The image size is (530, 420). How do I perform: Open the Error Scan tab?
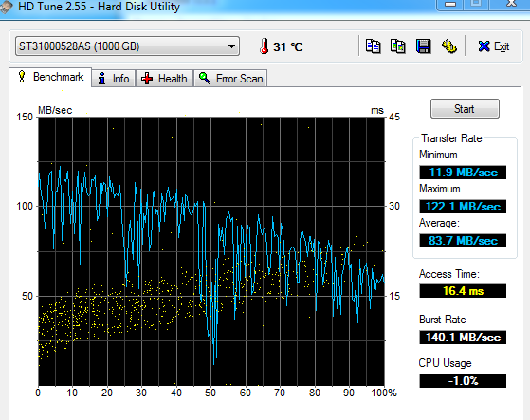[x=230, y=79]
